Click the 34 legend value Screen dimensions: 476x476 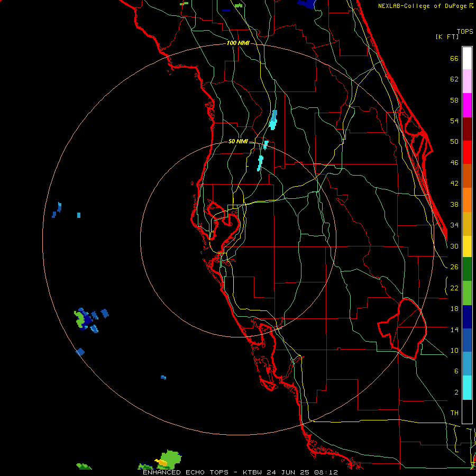(454, 225)
